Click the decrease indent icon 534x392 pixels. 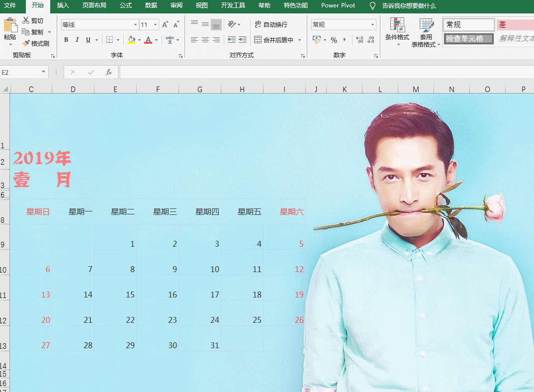(x=232, y=40)
